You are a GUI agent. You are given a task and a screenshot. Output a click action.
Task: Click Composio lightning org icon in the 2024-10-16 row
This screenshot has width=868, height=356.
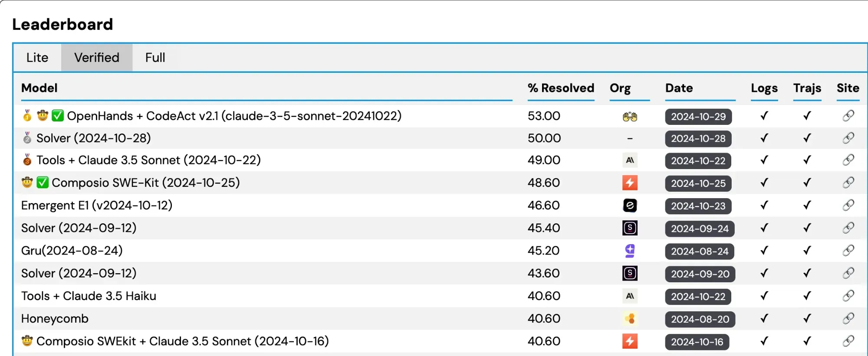pos(630,342)
